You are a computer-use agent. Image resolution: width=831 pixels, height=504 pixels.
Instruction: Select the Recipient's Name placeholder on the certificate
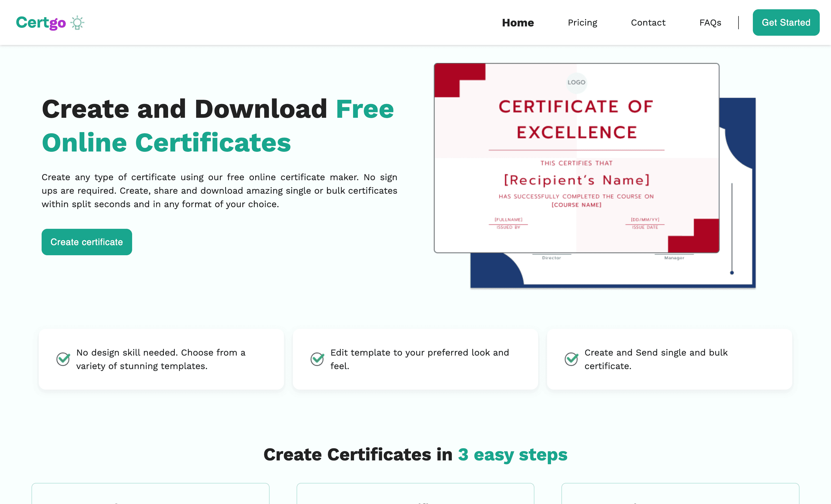pyautogui.click(x=576, y=180)
